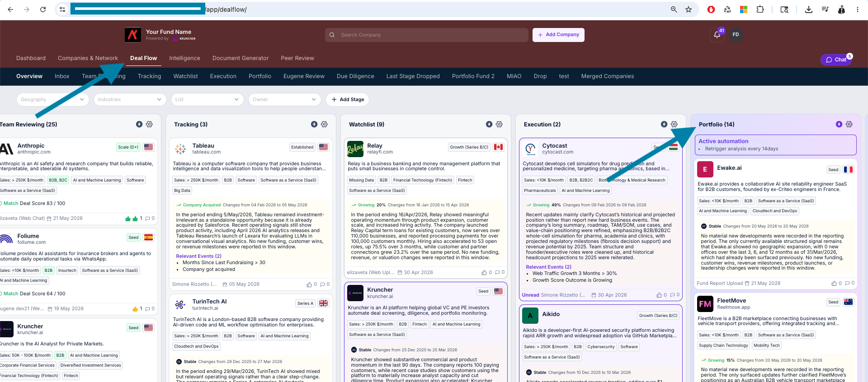Open settings gear for Tracking column
868x382 pixels.
click(x=324, y=124)
